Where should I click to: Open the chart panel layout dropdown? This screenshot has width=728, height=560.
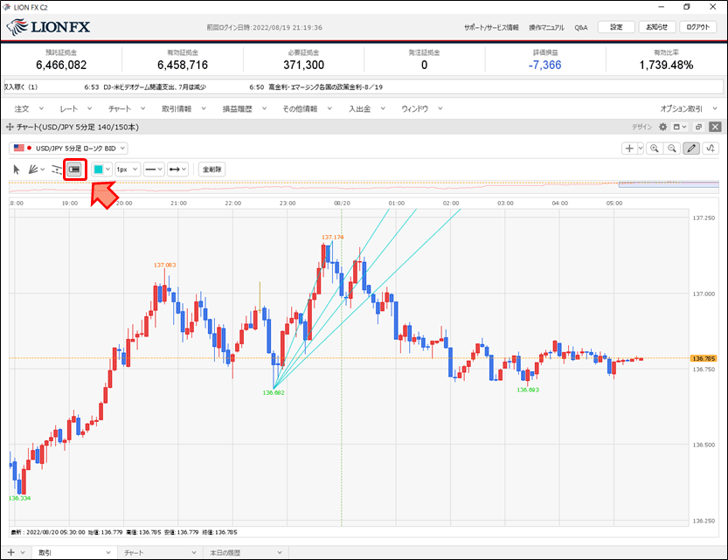click(x=680, y=127)
